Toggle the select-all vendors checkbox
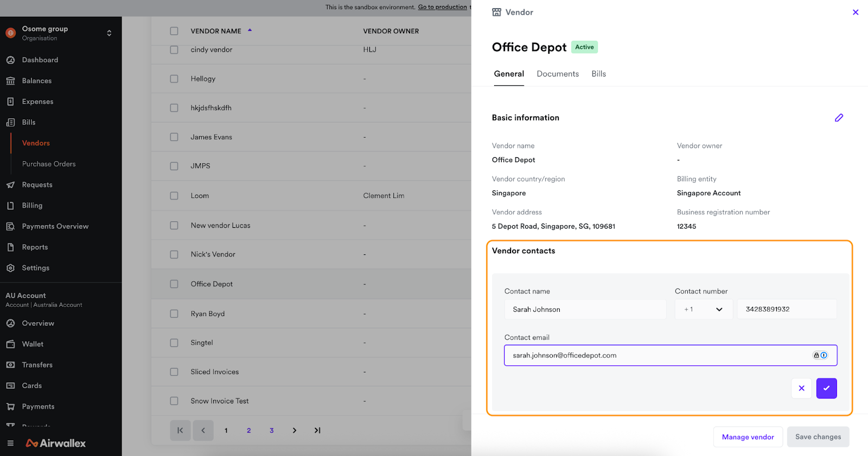868x456 pixels. pyautogui.click(x=174, y=31)
